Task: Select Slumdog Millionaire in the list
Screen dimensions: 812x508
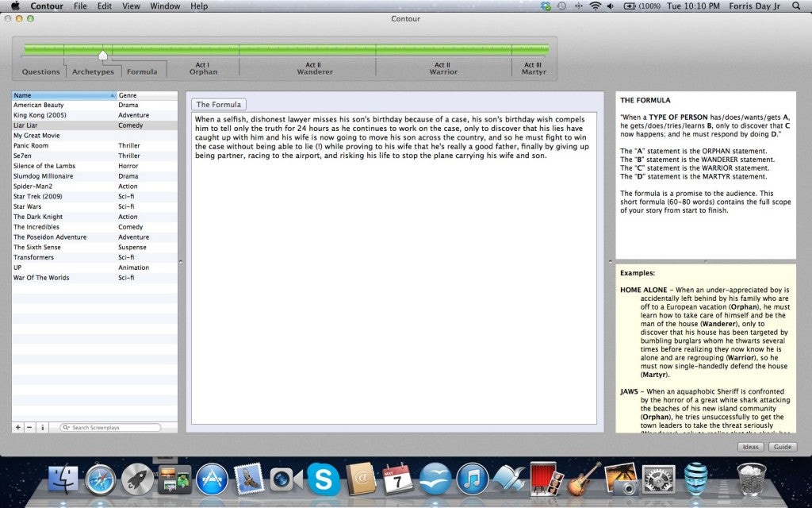Action: pos(94,176)
